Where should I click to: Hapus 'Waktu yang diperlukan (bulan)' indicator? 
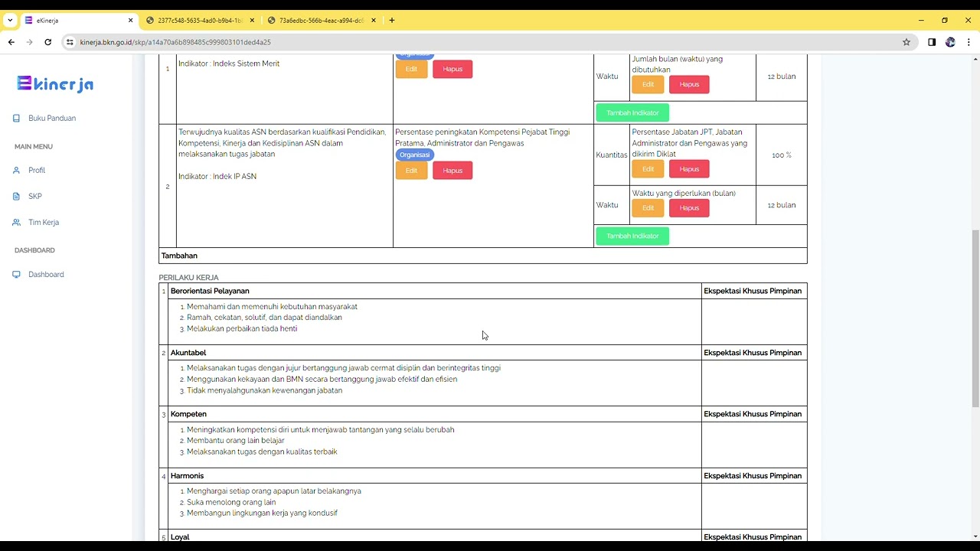(689, 208)
